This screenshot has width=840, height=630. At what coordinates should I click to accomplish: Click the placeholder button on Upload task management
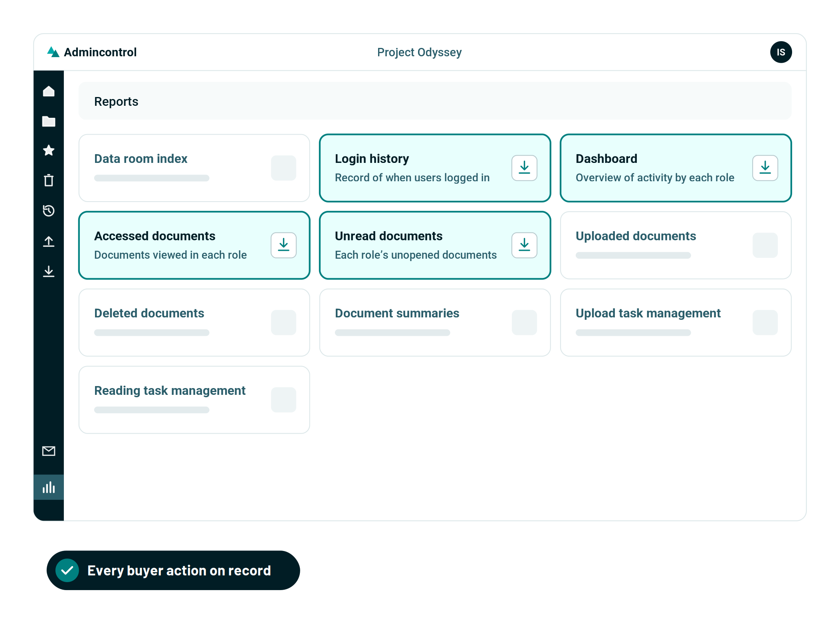765,323
